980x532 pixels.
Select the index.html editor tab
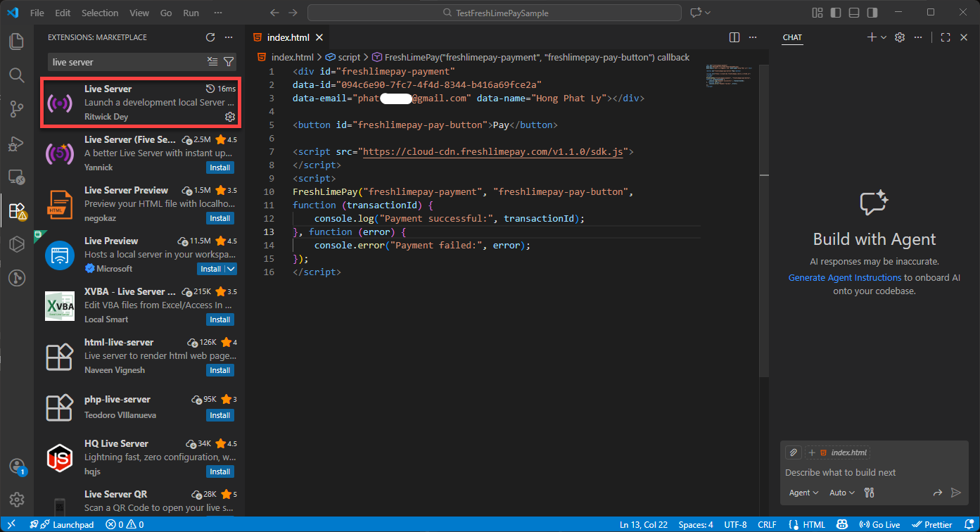pyautogui.click(x=289, y=37)
